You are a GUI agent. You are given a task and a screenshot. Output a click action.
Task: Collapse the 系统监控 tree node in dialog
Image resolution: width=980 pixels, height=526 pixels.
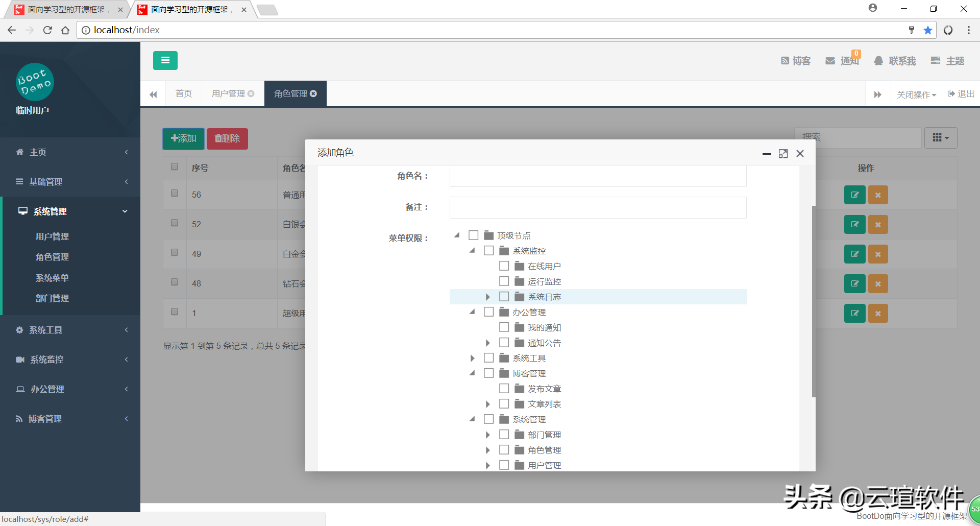click(x=472, y=251)
